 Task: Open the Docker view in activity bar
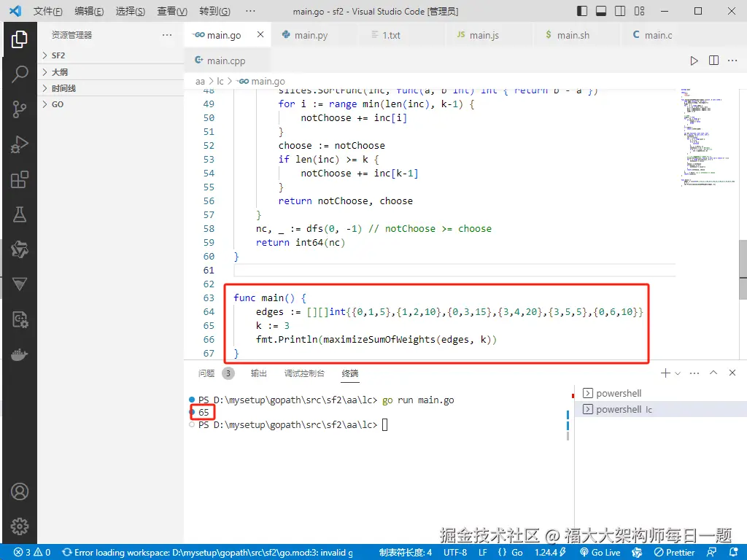19,355
